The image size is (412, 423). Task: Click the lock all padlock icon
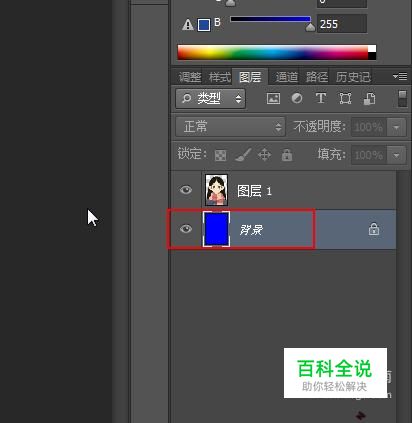point(287,155)
